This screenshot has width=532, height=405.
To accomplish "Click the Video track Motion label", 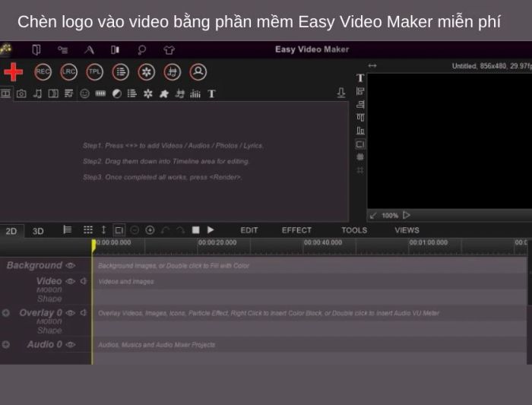I will (x=49, y=290).
